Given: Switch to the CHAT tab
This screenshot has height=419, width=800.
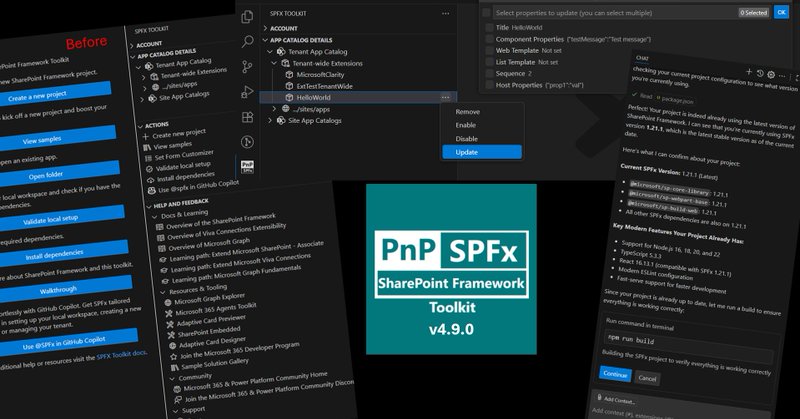Looking at the screenshot, I should pos(642,58).
